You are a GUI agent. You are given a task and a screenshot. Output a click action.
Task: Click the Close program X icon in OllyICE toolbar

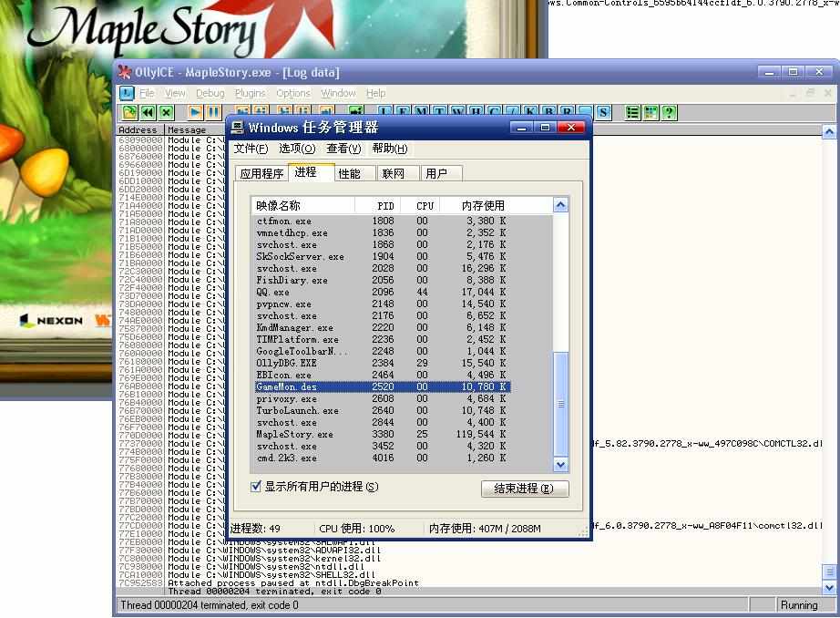(x=167, y=112)
